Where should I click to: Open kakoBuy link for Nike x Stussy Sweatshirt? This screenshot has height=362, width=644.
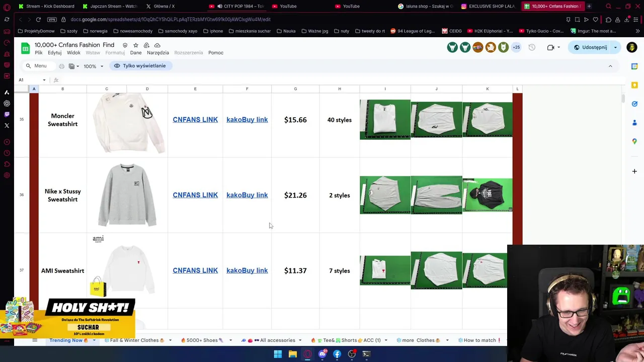point(247,195)
